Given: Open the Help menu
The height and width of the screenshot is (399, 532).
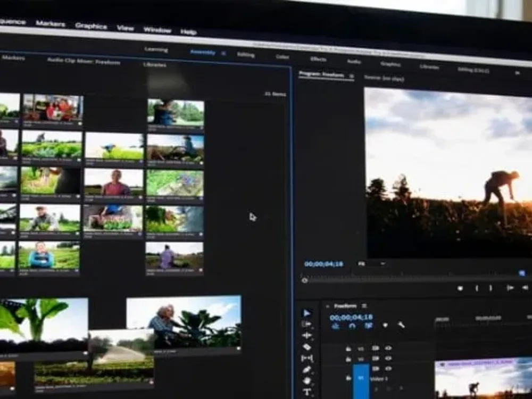Looking at the screenshot, I should pos(188,32).
